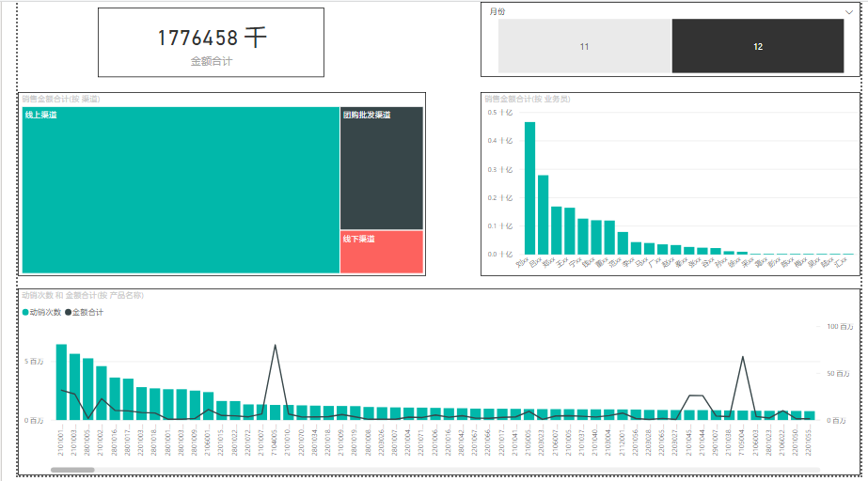Click the tallest product bar labeled 2101001...
Screen dimensions: 868x481
tap(61, 382)
